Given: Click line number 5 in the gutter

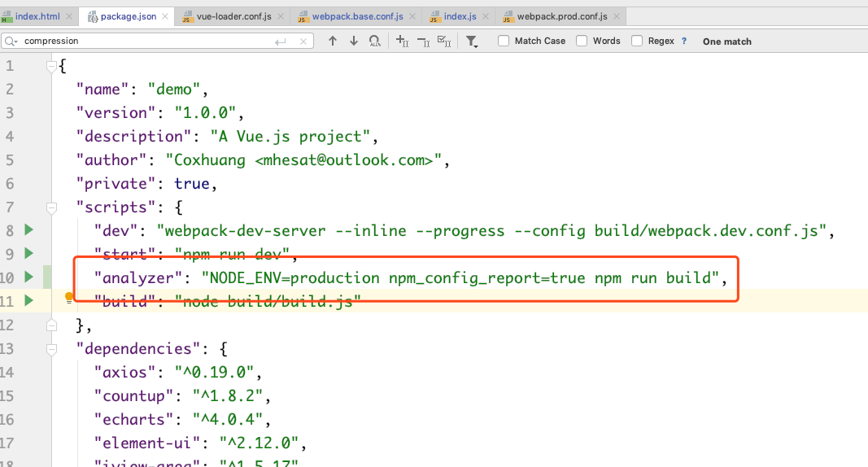Looking at the screenshot, I should pyautogui.click(x=10, y=160).
